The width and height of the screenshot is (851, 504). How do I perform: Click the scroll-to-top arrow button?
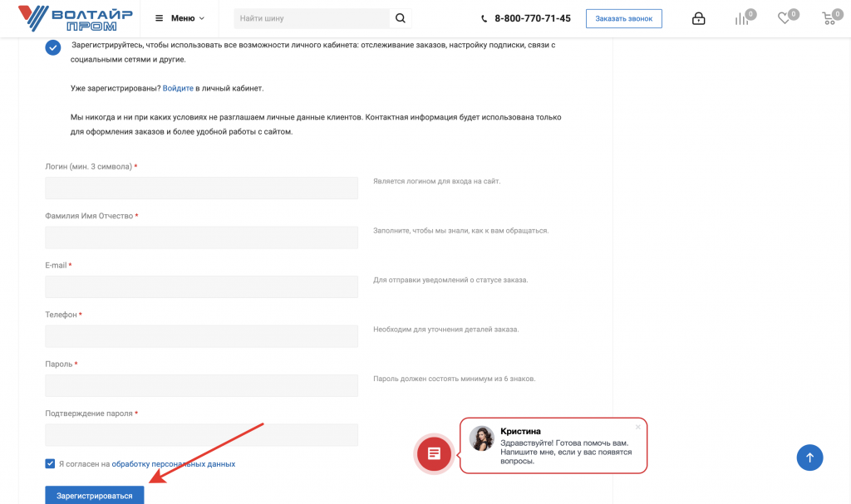click(809, 457)
